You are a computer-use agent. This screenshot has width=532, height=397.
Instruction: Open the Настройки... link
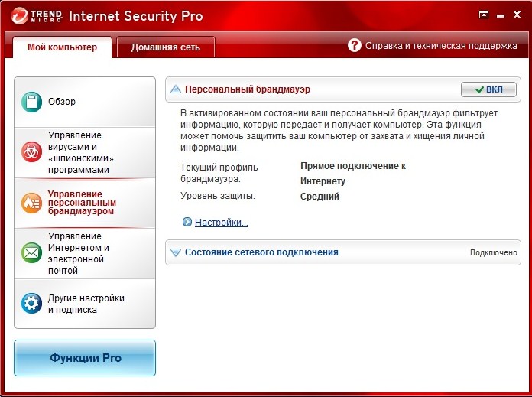coord(221,223)
